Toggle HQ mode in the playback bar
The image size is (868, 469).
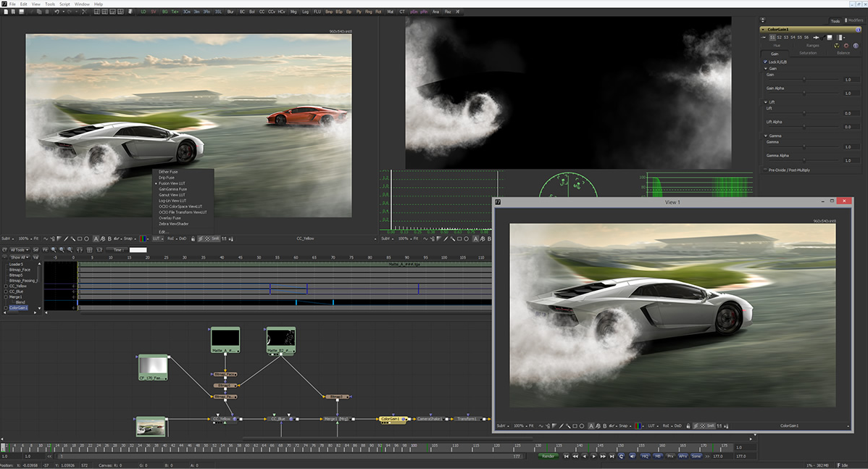[x=645, y=456]
